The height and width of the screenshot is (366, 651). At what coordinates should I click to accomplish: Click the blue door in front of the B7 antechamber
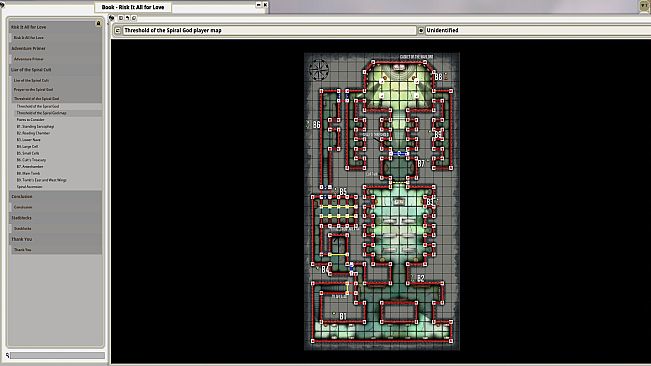pos(399,154)
